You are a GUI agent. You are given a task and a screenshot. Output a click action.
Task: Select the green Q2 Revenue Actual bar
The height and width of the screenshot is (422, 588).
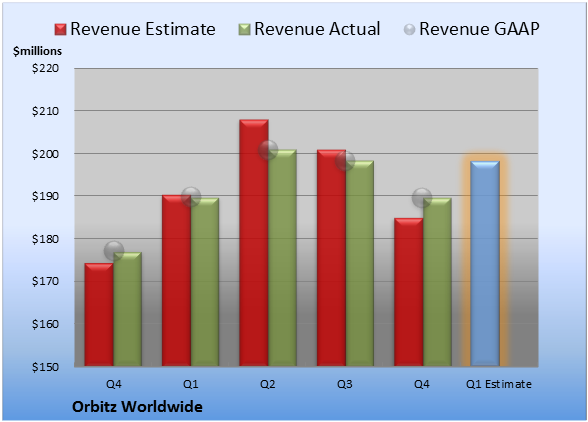point(282,258)
